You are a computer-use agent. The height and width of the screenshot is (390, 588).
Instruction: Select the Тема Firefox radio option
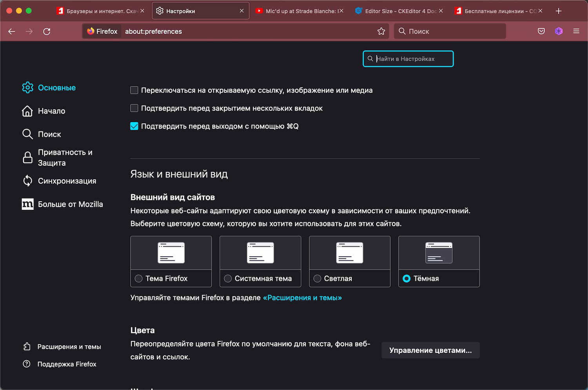click(x=138, y=278)
